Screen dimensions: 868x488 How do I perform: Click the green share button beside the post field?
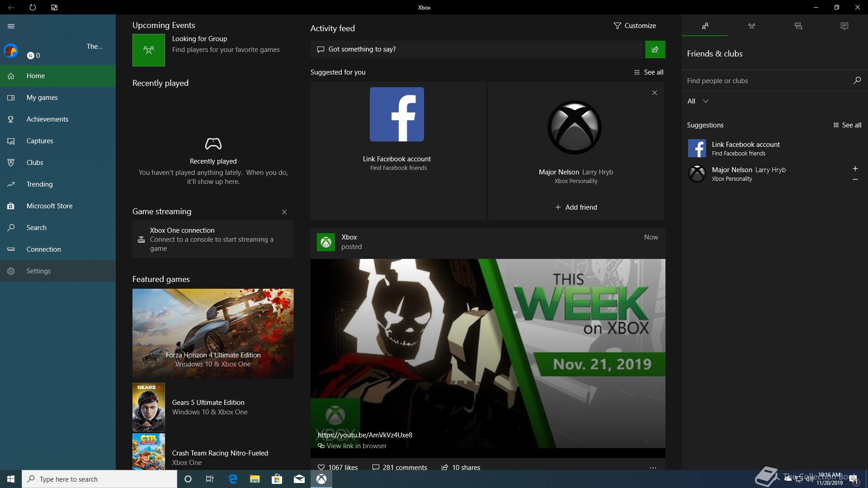tap(655, 49)
